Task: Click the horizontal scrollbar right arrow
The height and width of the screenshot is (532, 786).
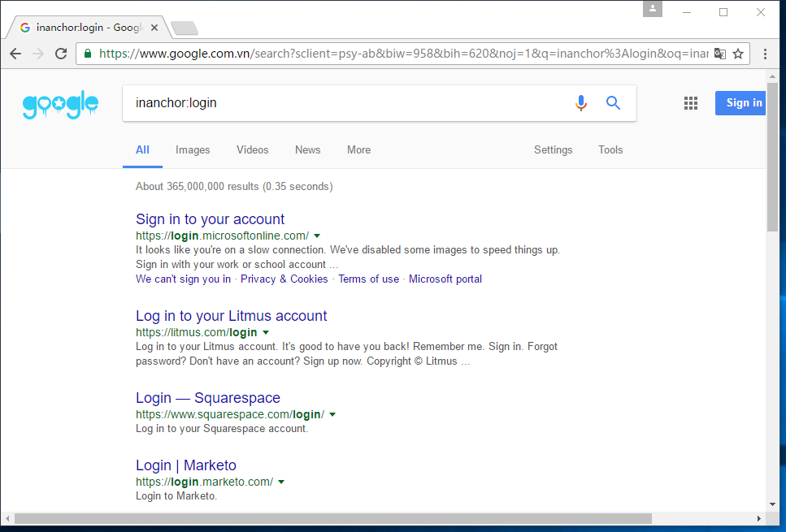Action: pos(759,518)
